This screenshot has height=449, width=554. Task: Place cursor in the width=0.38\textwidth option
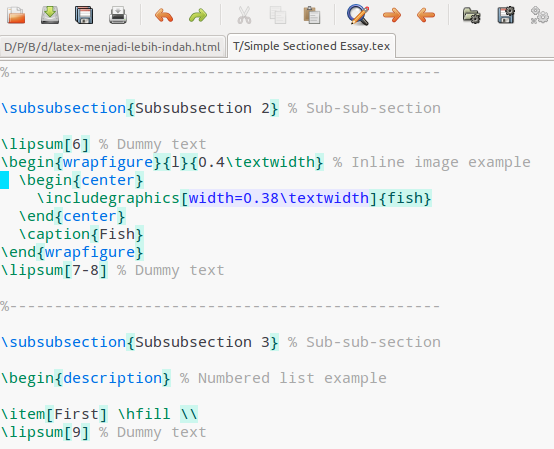279,198
